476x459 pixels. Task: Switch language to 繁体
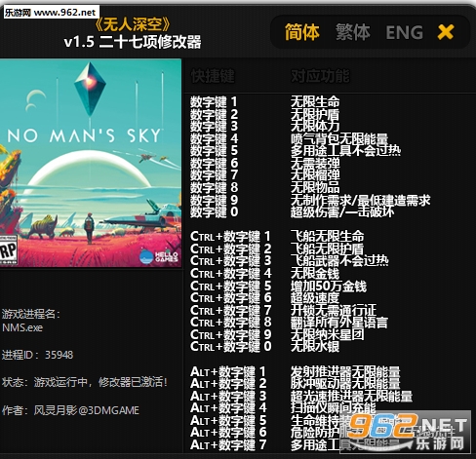pos(353,32)
